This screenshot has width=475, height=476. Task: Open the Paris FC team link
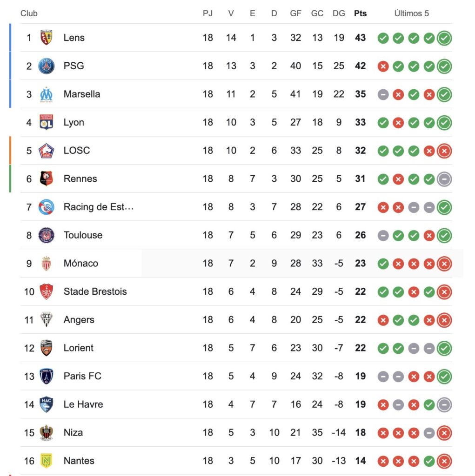click(x=82, y=376)
